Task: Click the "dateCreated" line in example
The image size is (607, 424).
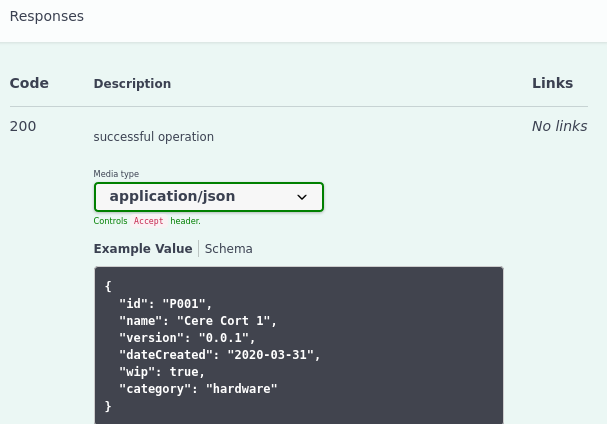Action: pyautogui.click(x=219, y=355)
